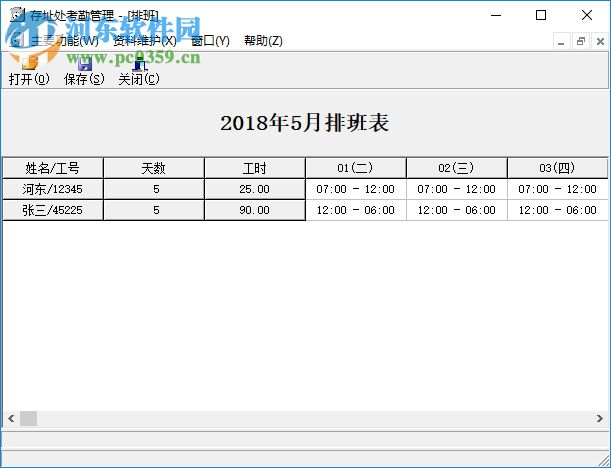Click the 01(二) date column header

tap(355, 168)
